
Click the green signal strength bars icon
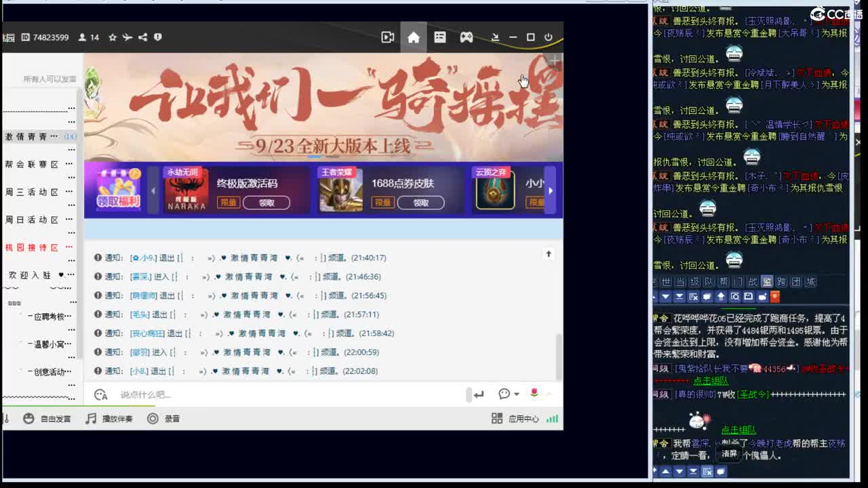pyautogui.click(x=553, y=419)
